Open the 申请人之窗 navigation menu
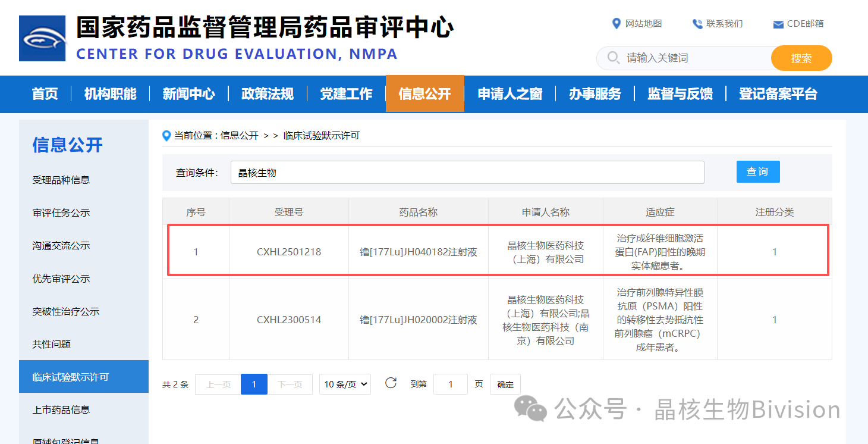This screenshot has height=444, width=868. tap(510, 94)
